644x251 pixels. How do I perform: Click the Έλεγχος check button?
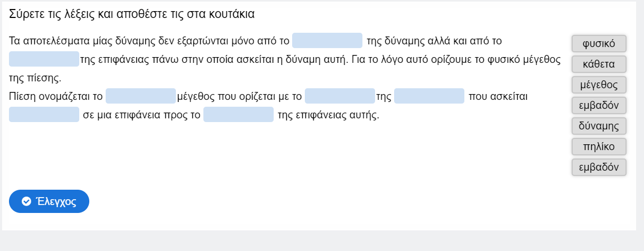coord(49,201)
